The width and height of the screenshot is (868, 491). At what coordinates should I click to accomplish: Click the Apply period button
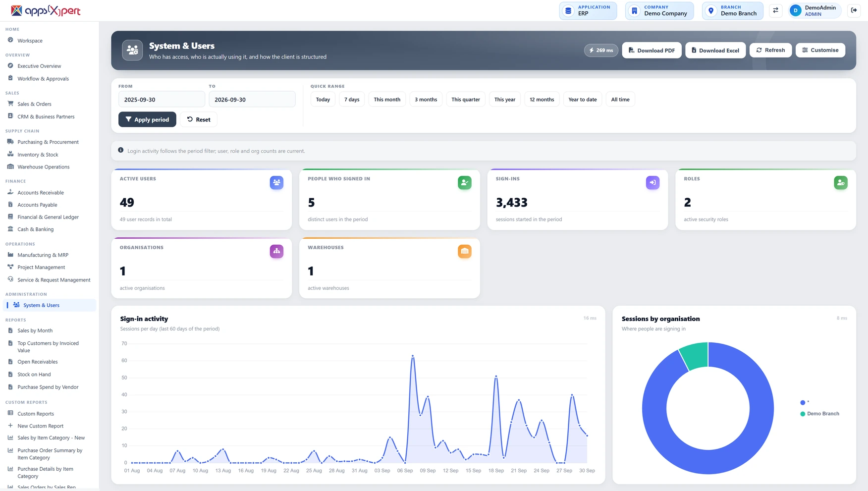147,119
